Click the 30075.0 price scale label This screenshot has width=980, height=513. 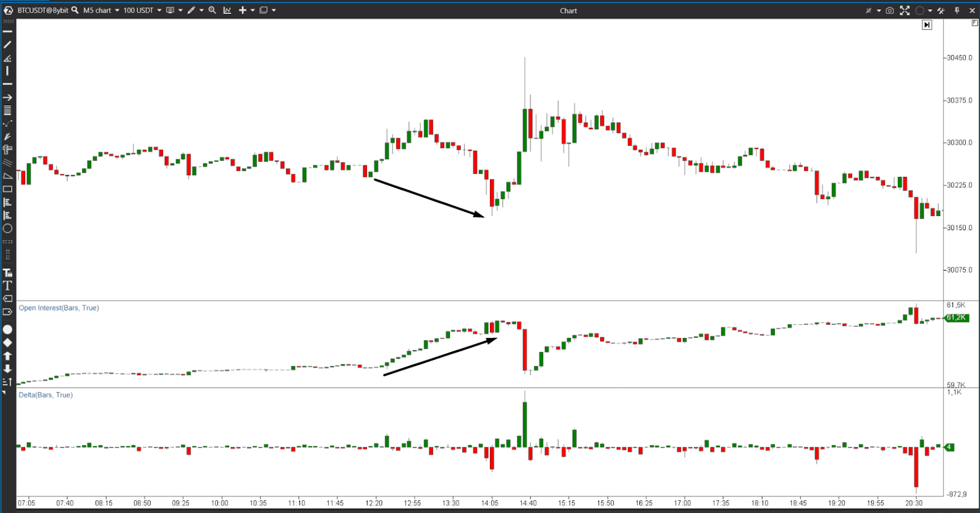tap(959, 269)
